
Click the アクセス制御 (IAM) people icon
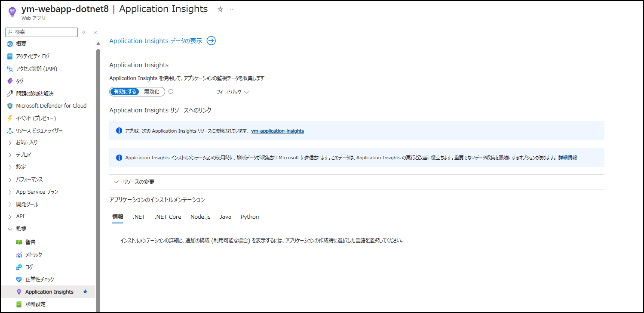[10, 69]
